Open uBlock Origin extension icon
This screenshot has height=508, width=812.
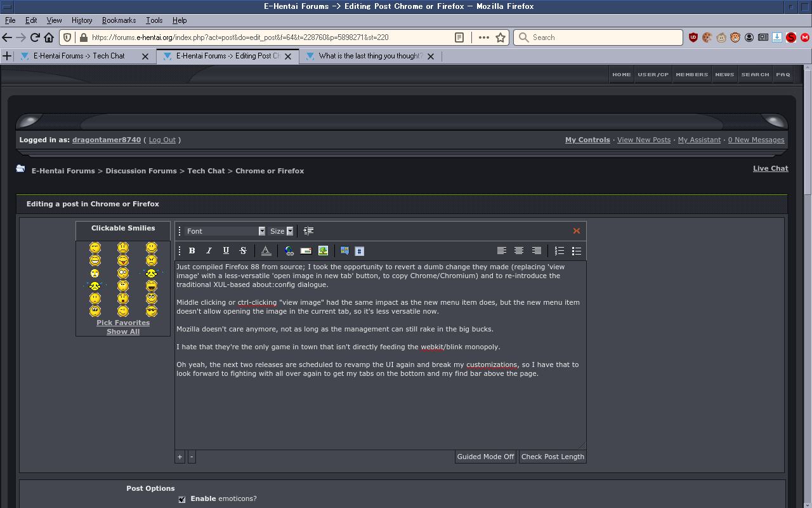pos(693,37)
